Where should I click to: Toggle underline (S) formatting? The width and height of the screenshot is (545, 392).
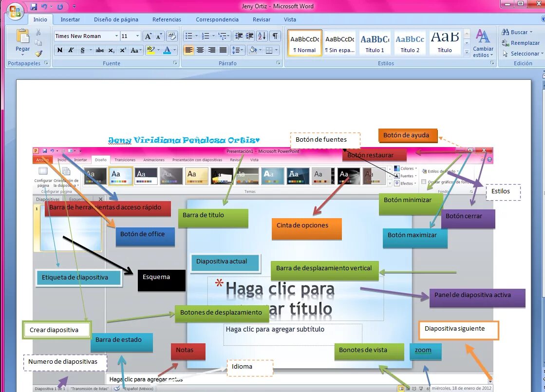[82, 50]
